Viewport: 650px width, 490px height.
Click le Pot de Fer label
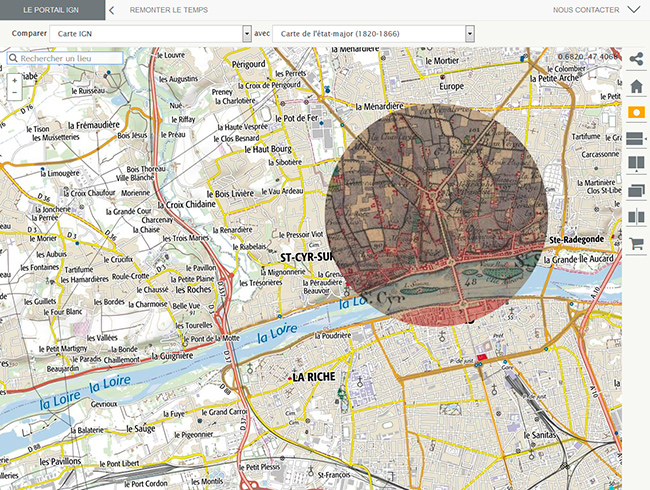[297, 118]
